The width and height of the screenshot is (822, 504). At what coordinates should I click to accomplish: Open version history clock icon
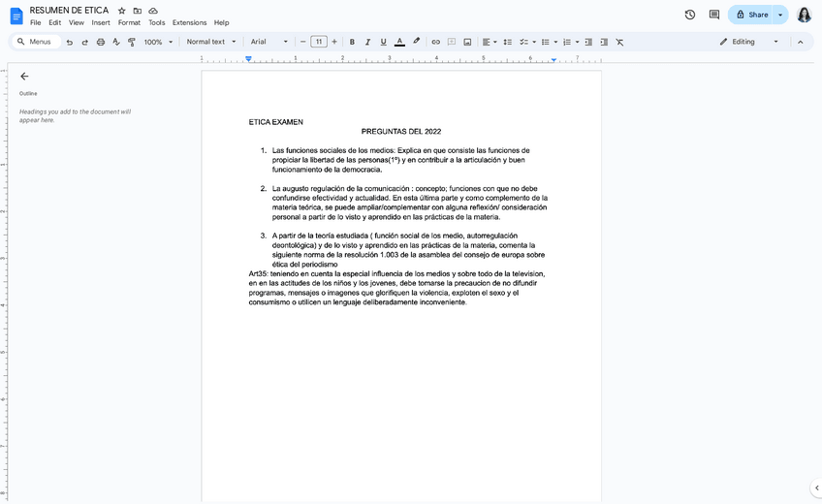[x=689, y=15]
